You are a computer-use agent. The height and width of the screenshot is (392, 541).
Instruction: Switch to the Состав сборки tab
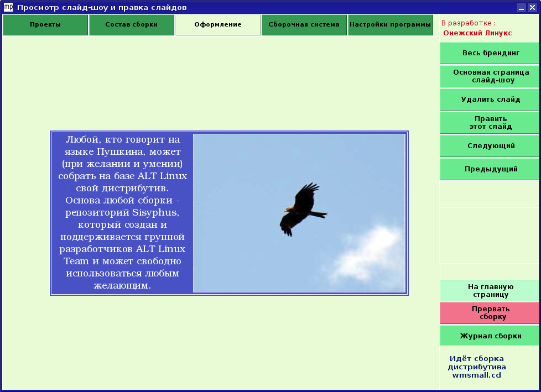132,25
